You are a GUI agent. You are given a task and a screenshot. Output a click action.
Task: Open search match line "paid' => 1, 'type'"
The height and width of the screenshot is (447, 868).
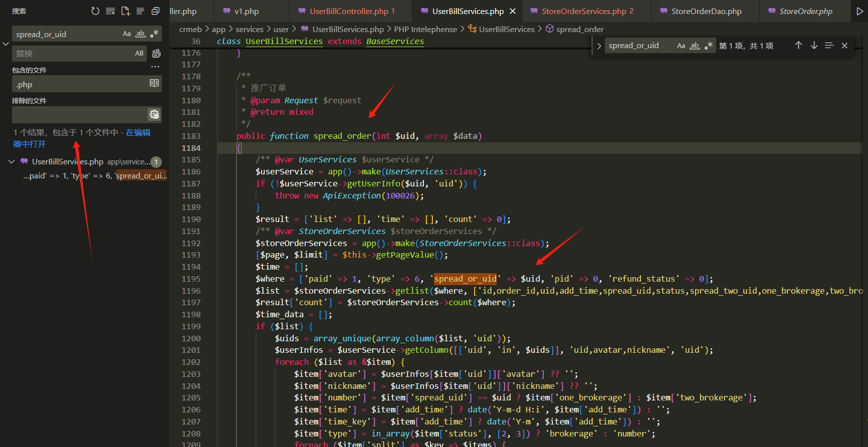94,175
